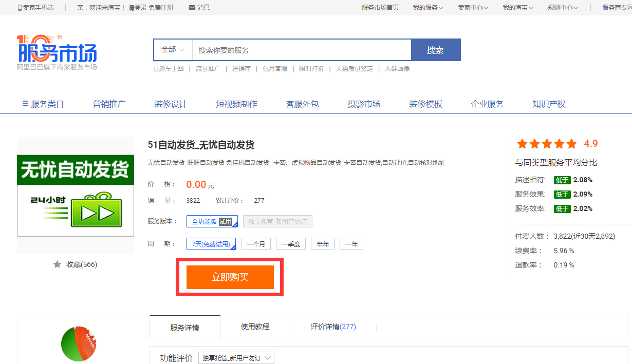Click the blue 搜索 button
632x364 pixels.
click(436, 50)
